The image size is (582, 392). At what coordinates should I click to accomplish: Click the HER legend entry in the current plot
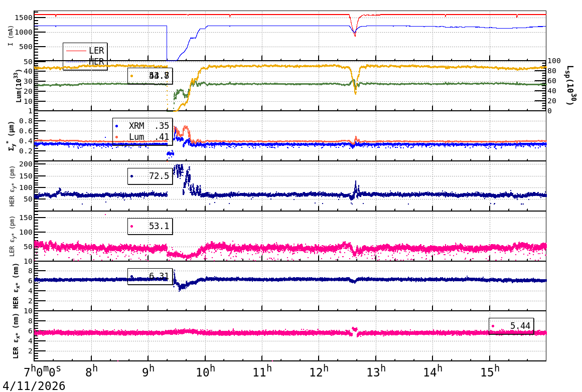[x=85, y=62]
